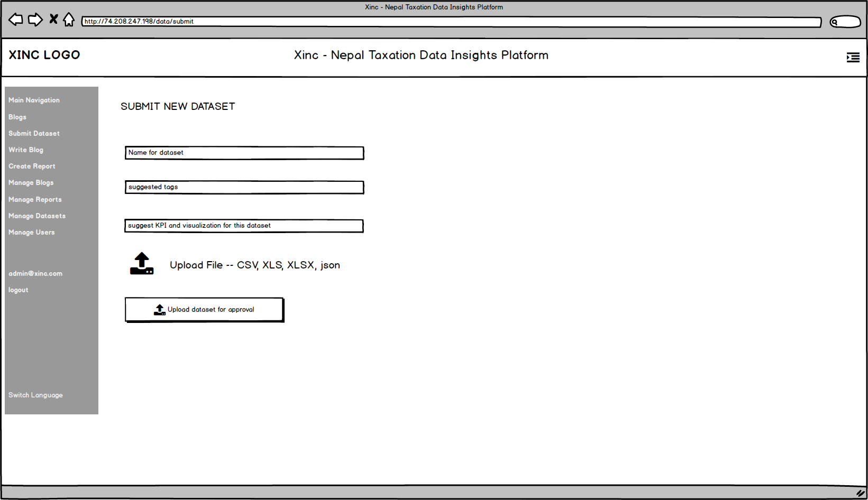This screenshot has height=500, width=868.
Task: Click the browser resize grip icon
Action: pos(861,493)
